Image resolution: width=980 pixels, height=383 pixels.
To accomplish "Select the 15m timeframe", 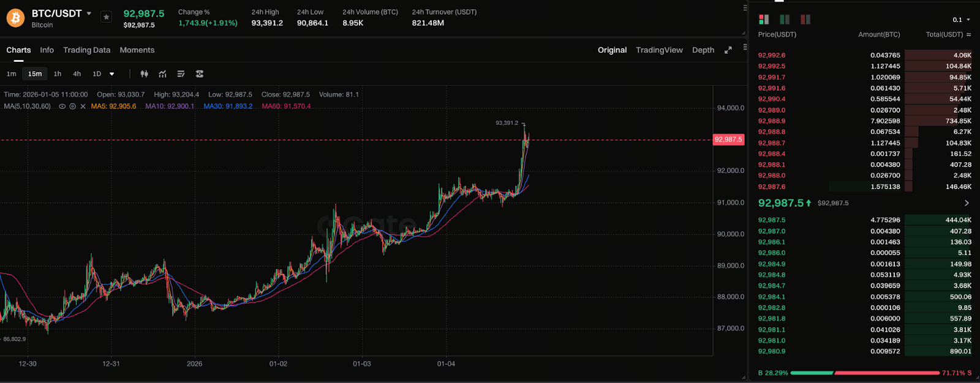I will (x=35, y=74).
